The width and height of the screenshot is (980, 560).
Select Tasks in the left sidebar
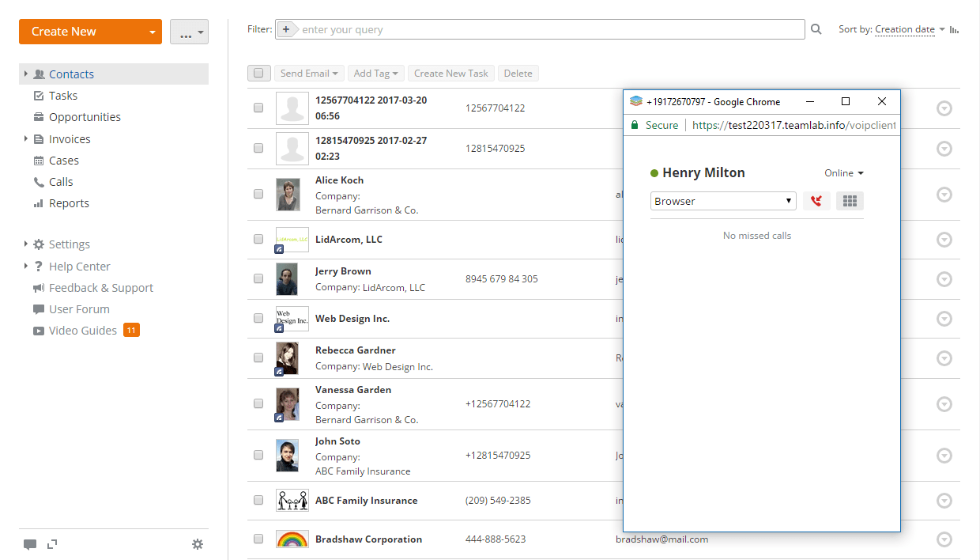tap(55, 95)
